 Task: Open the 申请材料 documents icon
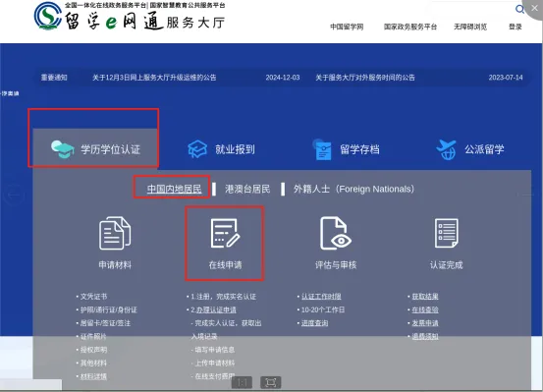[115, 233]
